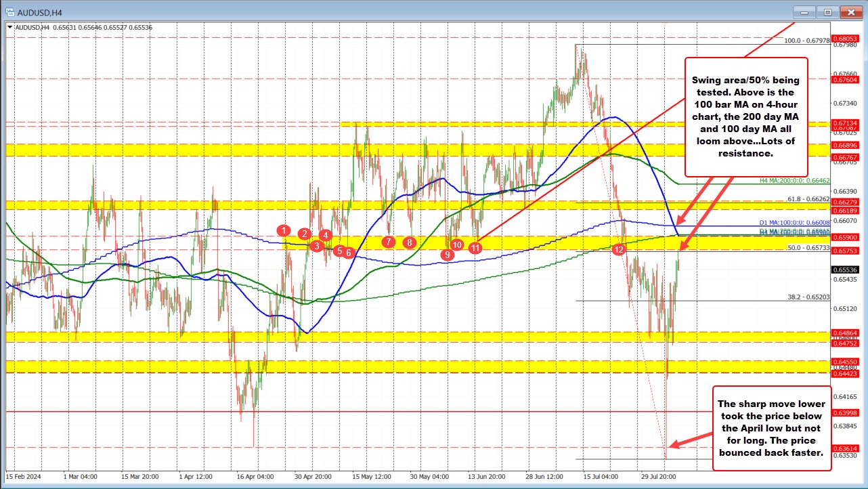The image size is (868, 489).
Task: Click the AUDUSD chart window icon
Action: point(9,12)
